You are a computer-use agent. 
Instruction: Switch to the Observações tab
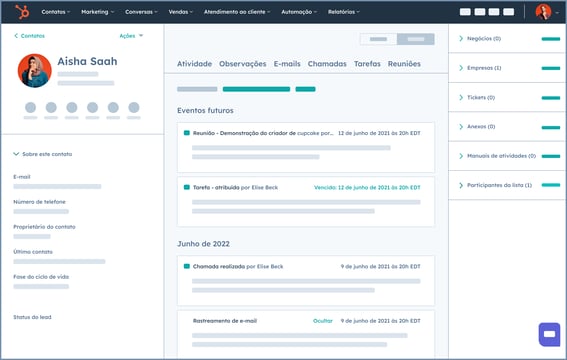(243, 64)
